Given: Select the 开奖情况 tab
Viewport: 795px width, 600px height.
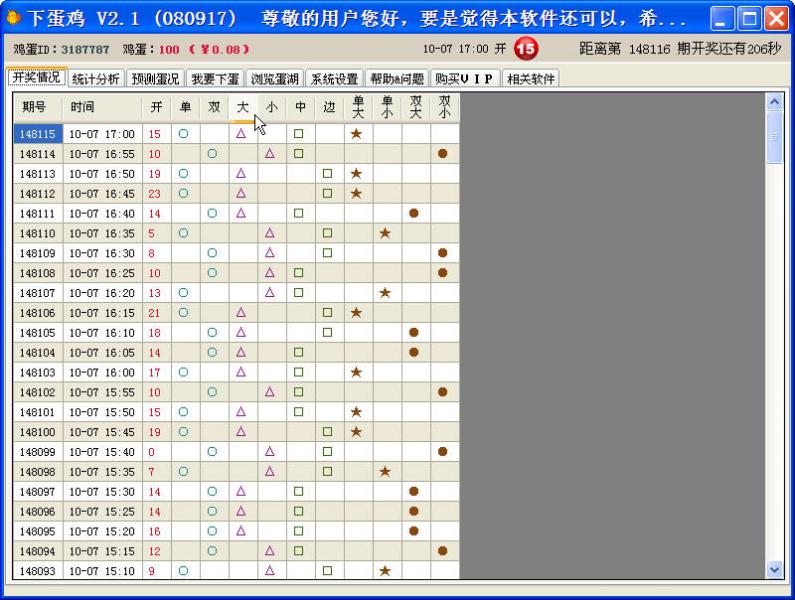Looking at the screenshot, I should click(36, 77).
